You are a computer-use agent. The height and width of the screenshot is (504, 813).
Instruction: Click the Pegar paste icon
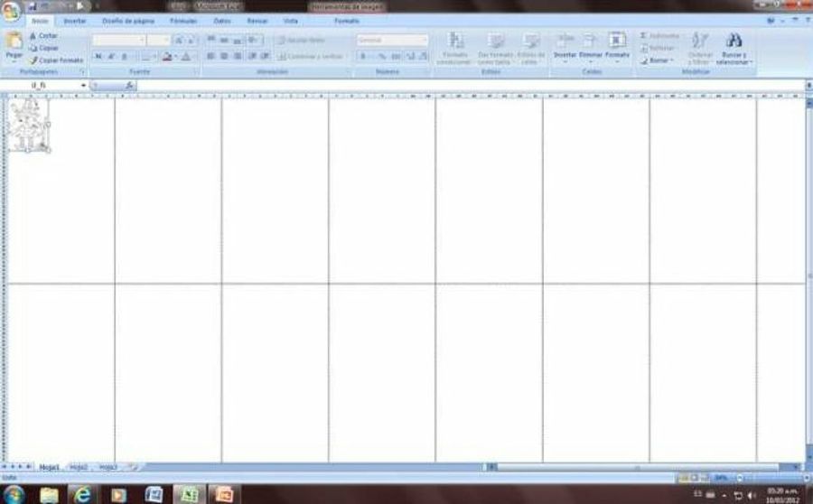pos(14,41)
